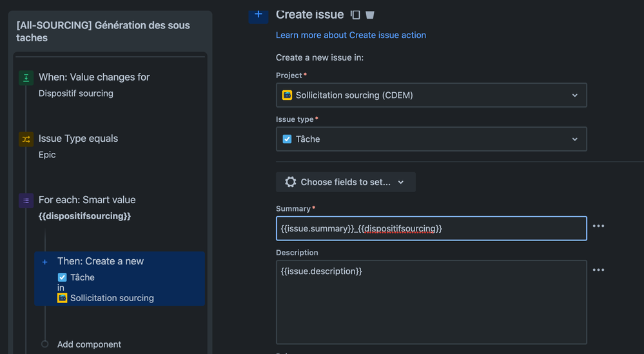Click the Tâche icon inside the Issue type field
Screen dimensions: 644x354
(x=287, y=139)
